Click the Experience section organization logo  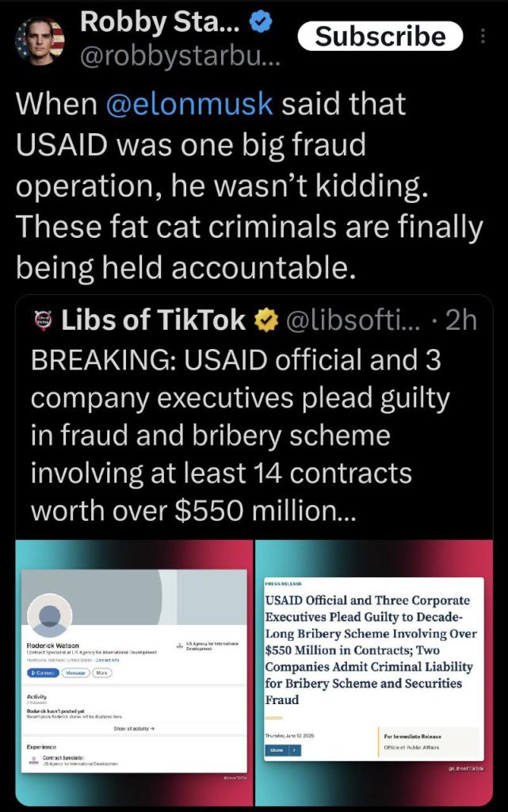click(x=33, y=761)
